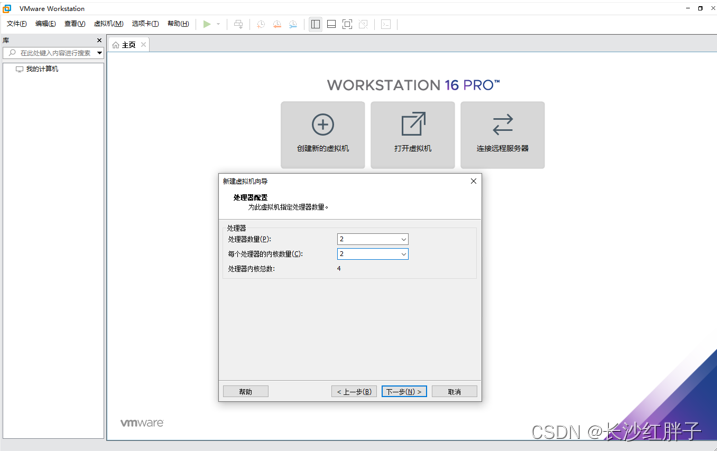Open the power options arrow beside play icon
The image size is (717, 451).
[x=218, y=24]
